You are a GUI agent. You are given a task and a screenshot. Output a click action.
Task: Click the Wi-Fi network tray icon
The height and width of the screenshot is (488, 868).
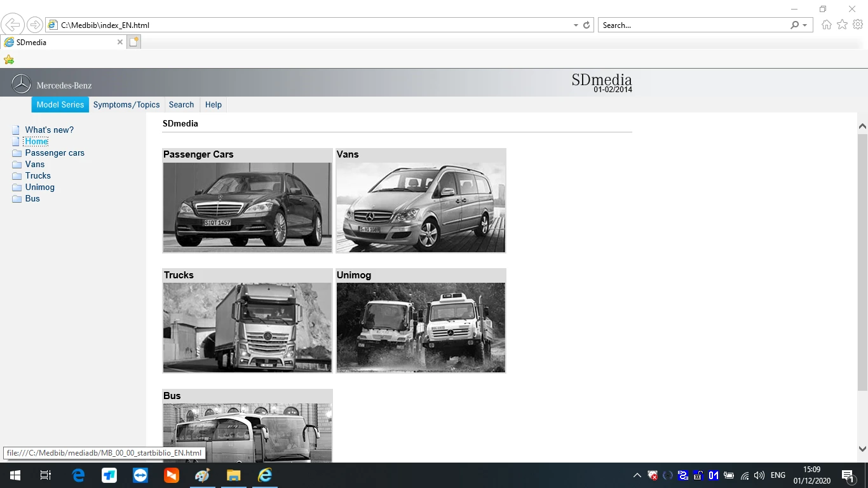pos(745,475)
